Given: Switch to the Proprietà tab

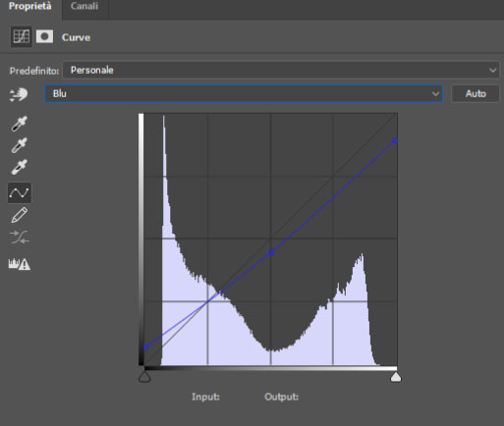Looking at the screenshot, I should coord(30,7).
